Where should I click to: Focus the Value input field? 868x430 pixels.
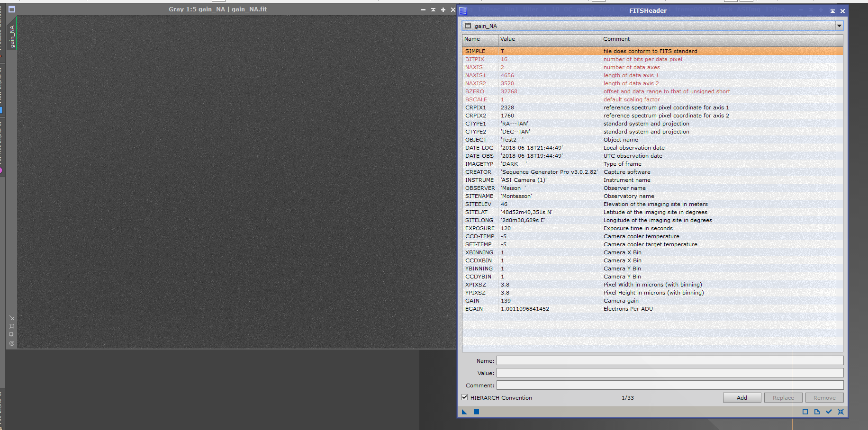(x=670, y=373)
